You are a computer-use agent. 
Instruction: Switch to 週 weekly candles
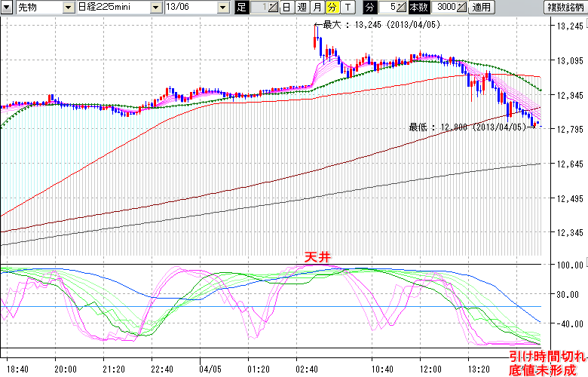(x=302, y=8)
